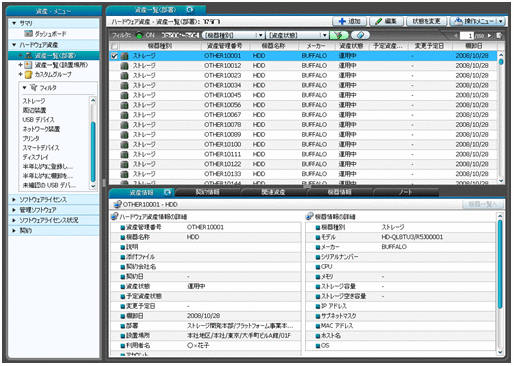Collapse the サマリ section
Viewport: 514px width, 366px height.
click(x=14, y=23)
